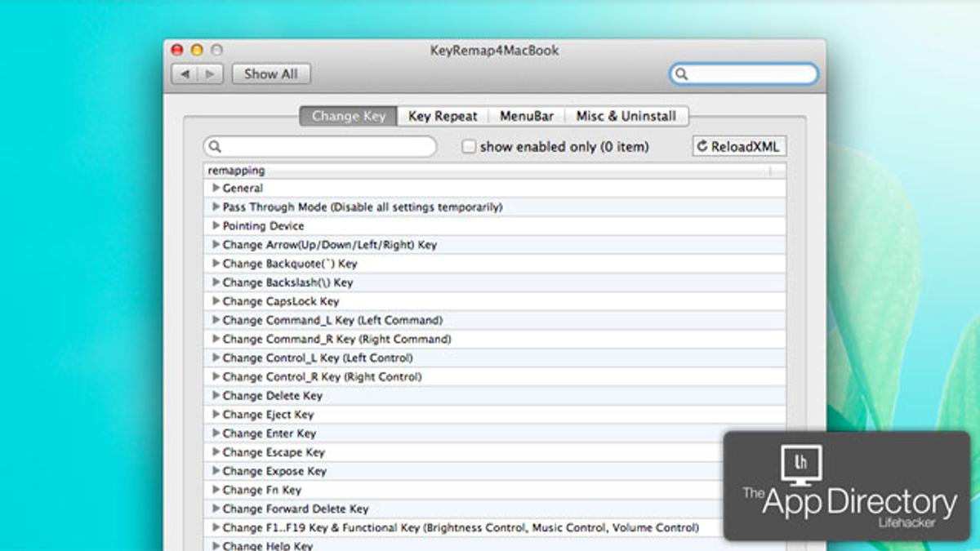Click magnifier icon in the remapping search field
This screenshot has width=980, height=551.
[215, 147]
